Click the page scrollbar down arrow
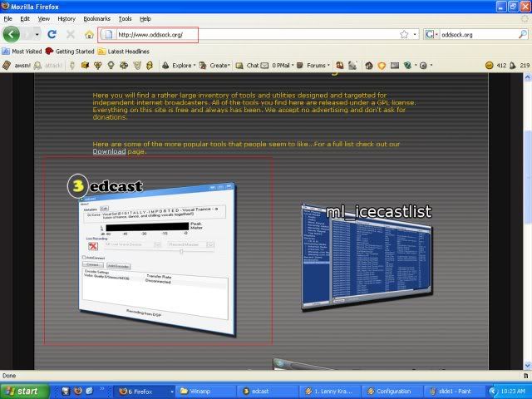This screenshot has width=532, height=399. [528, 366]
